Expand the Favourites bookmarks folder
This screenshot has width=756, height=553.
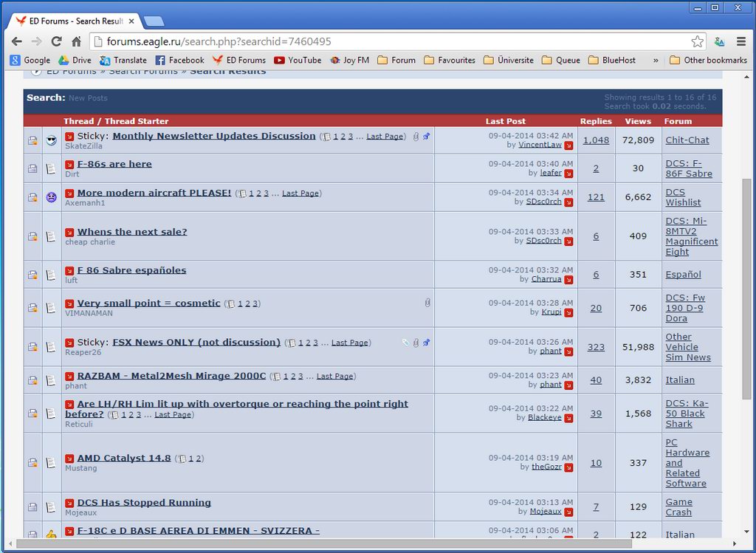(450, 61)
